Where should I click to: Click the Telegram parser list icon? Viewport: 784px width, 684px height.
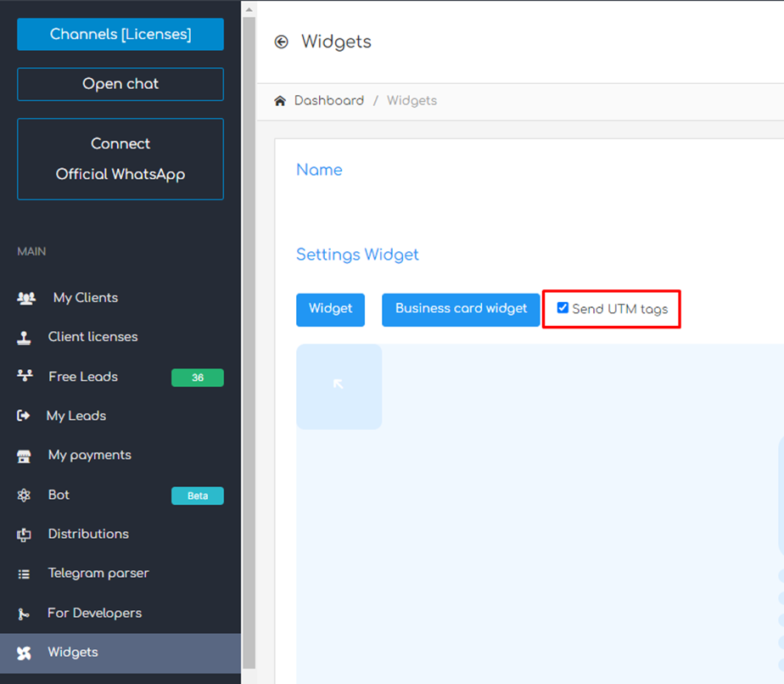tap(25, 574)
